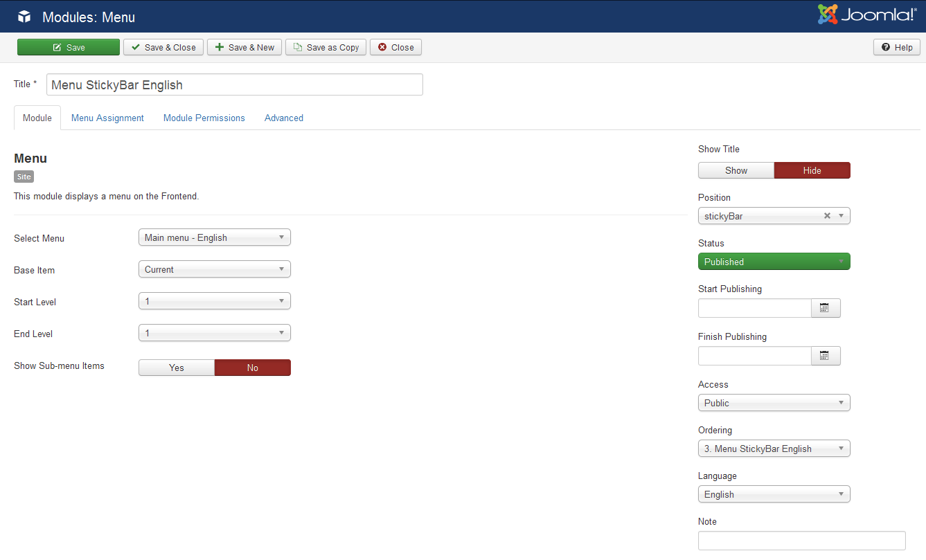Set Show Sub-menu Items to No

pyautogui.click(x=253, y=368)
